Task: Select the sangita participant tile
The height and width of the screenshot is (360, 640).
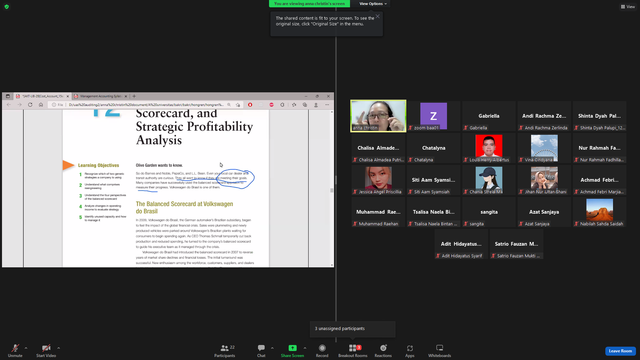Action: coord(489,212)
